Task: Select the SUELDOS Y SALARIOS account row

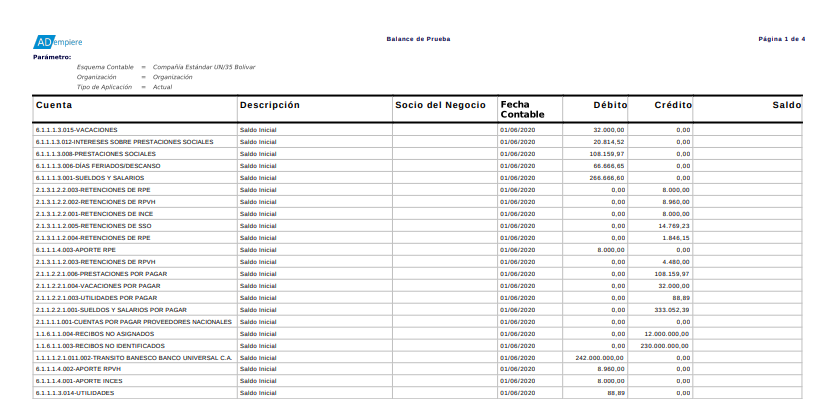Action: point(417,178)
